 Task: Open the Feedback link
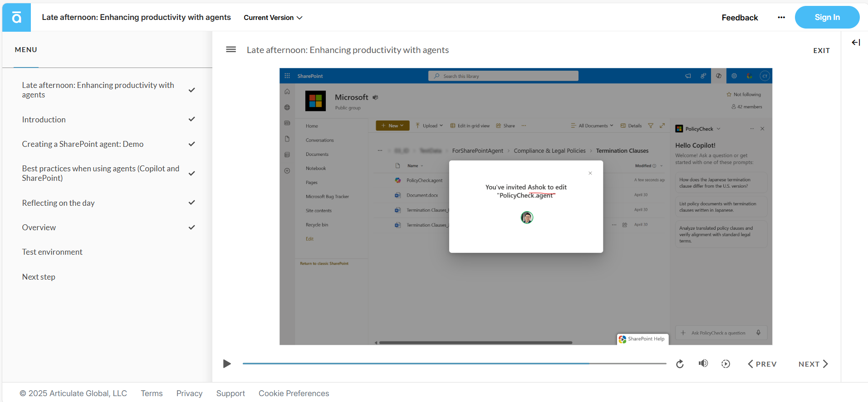pyautogui.click(x=740, y=18)
